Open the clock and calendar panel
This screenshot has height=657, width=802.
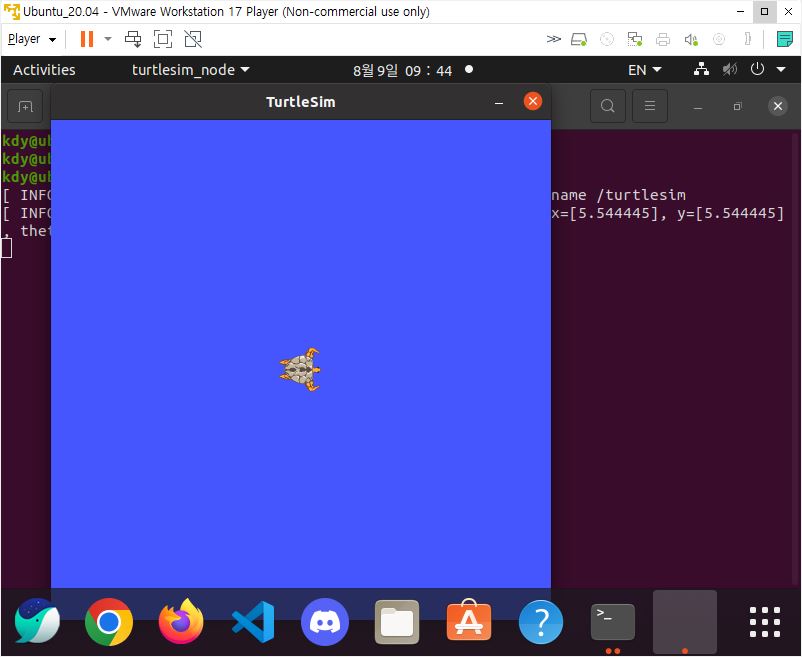tap(403, 71)
